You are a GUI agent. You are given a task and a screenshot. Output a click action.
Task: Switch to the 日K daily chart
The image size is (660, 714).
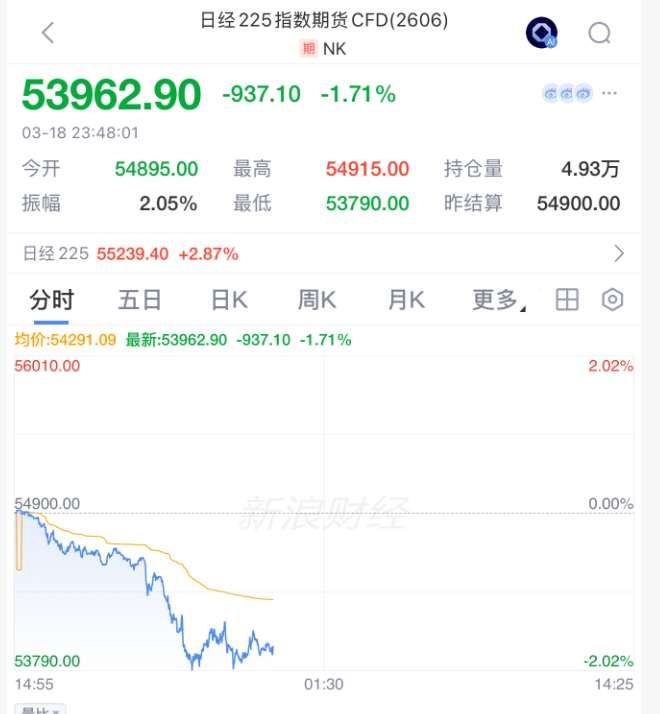tap(230, 299)
